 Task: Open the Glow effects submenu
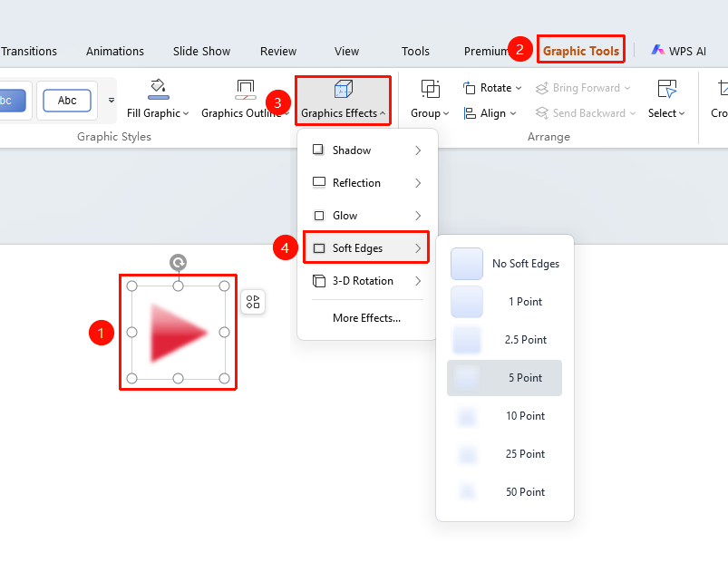pos(366,216)
